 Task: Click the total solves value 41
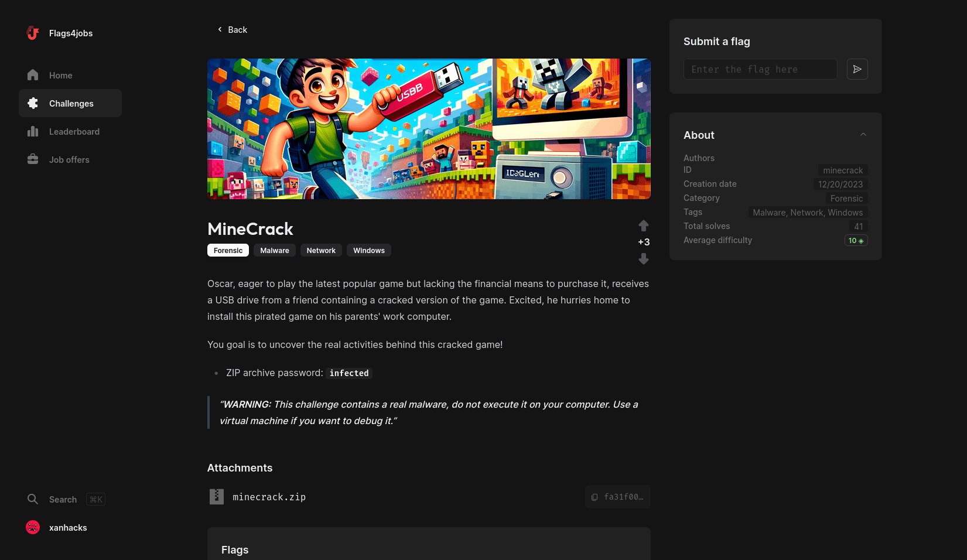859,226
